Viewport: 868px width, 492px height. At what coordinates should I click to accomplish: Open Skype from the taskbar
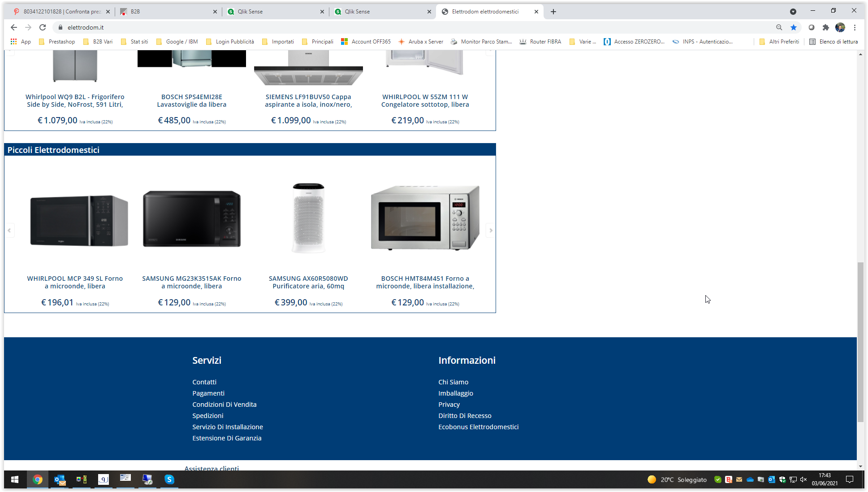[169, 479]
